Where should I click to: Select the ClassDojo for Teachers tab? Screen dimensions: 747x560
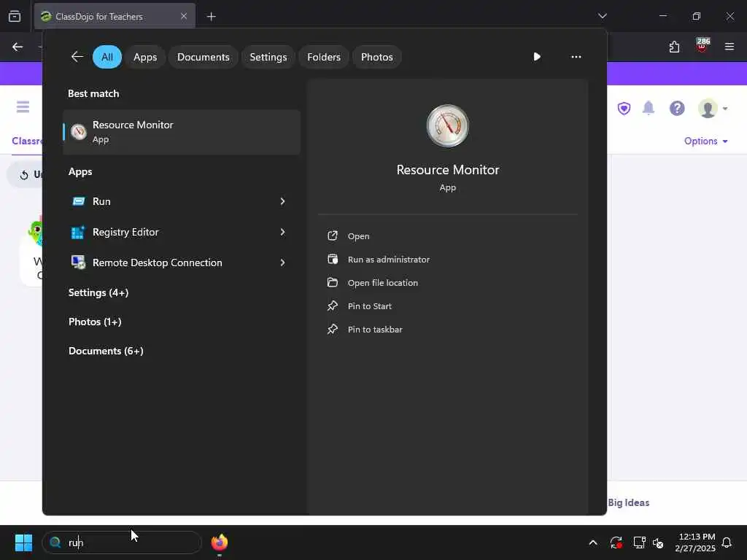pos(115,16)
